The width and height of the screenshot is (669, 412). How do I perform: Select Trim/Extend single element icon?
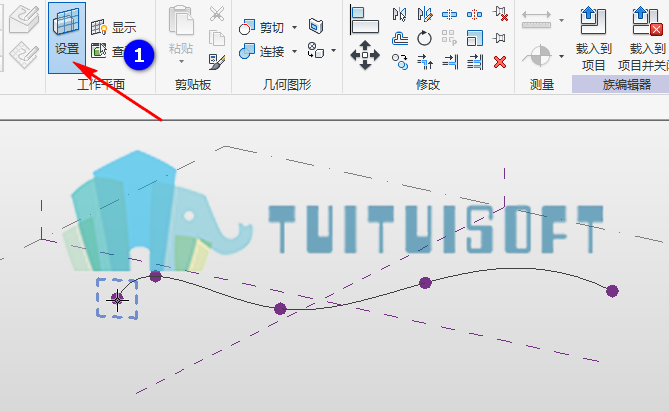(x=450, y=62)
